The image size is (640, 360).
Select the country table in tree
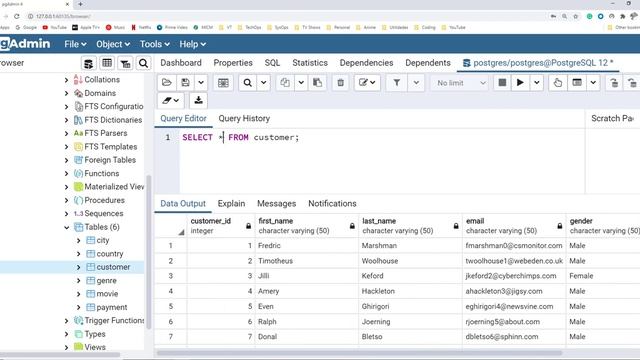[110, 254]
